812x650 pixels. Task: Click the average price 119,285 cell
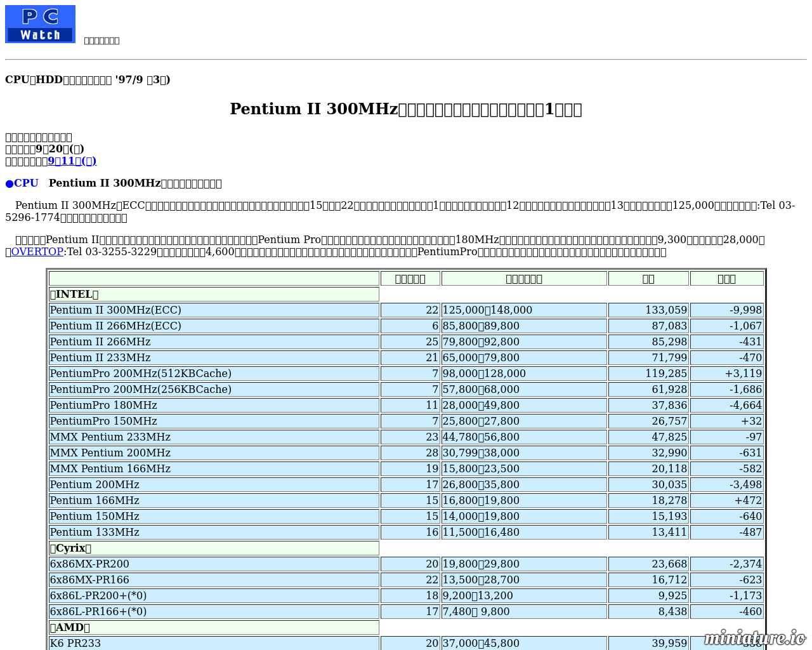[x=648, y=373]
